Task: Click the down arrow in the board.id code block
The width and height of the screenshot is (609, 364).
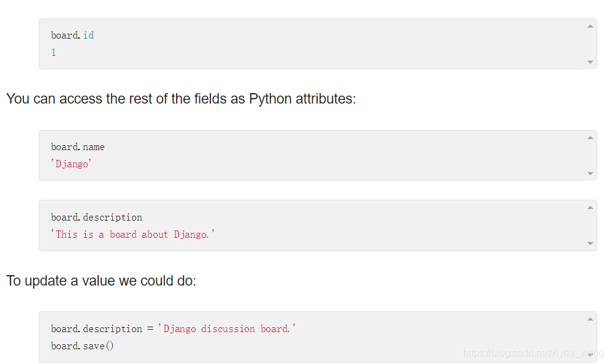Action: 590,62
